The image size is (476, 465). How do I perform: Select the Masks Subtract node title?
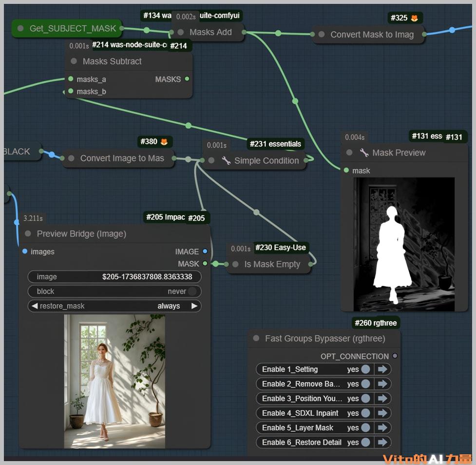pos(112,61)
